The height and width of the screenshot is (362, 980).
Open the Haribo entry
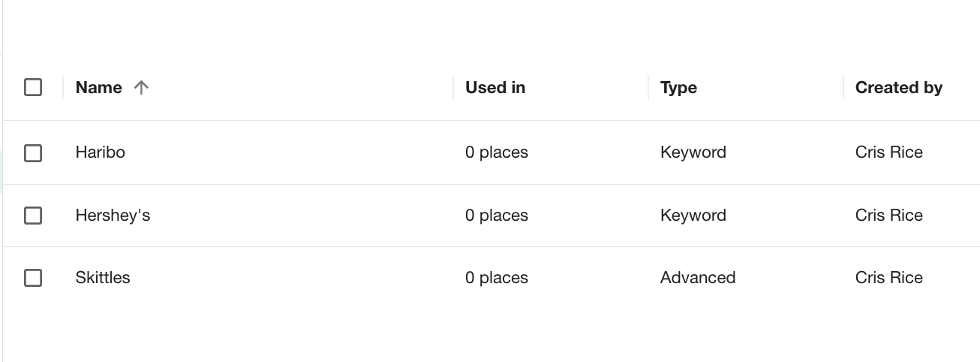click(101, 152)
